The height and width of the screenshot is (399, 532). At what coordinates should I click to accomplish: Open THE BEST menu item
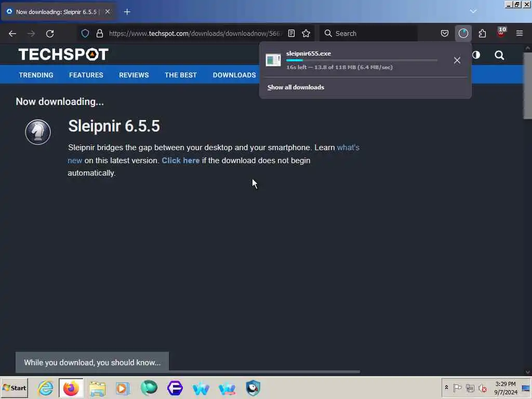tap(180, 75)
